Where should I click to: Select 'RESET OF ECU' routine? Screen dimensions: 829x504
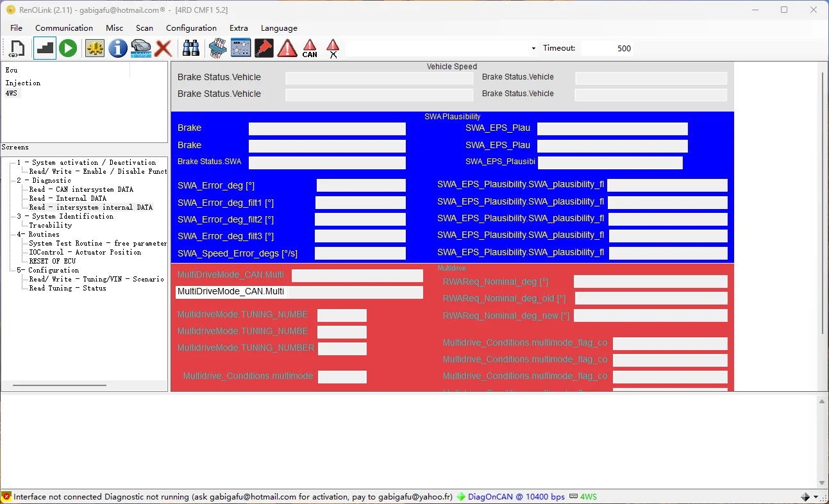point(52,261)
